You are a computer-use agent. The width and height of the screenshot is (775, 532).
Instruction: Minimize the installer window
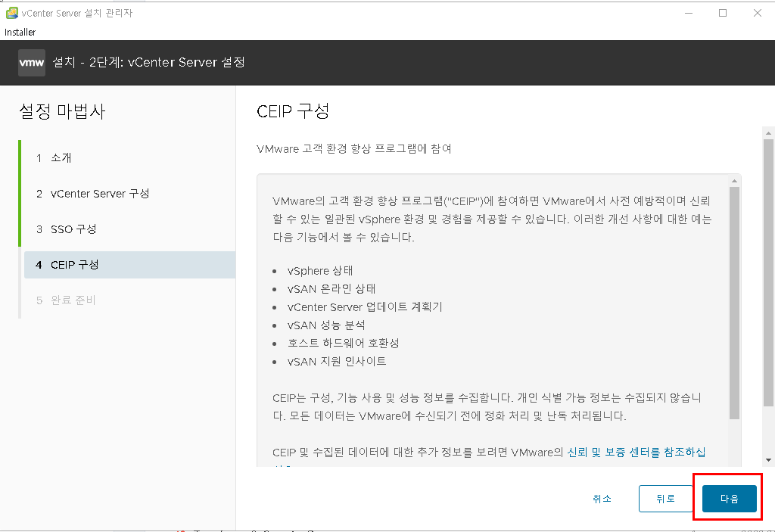(x=689, y=13)
